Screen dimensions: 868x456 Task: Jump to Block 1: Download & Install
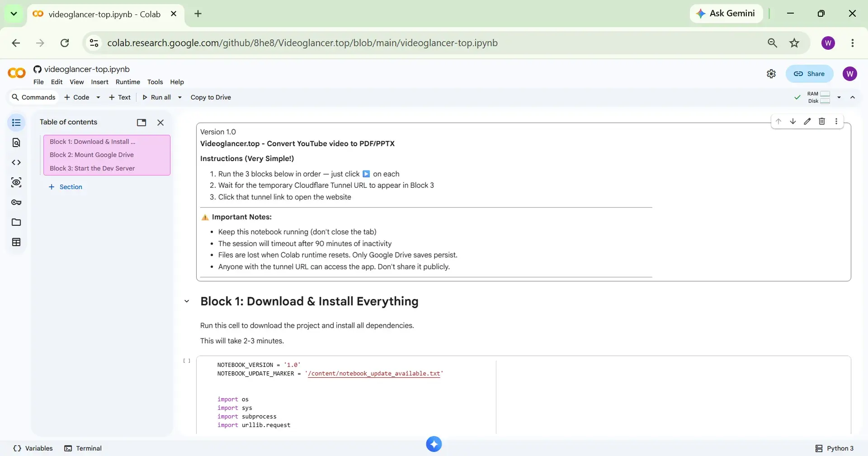93,142
